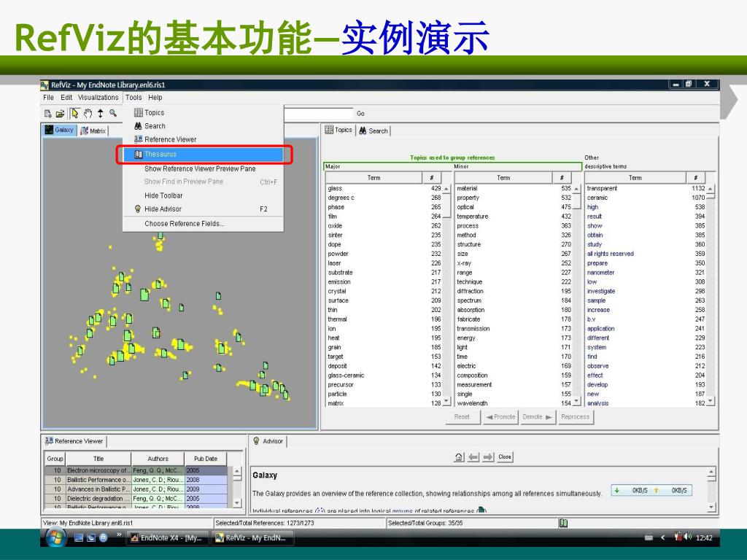This screenshot has width=747, height=560.
Task: Click the descriptive terms scrollbar down arrow
Action: (711, 402)
